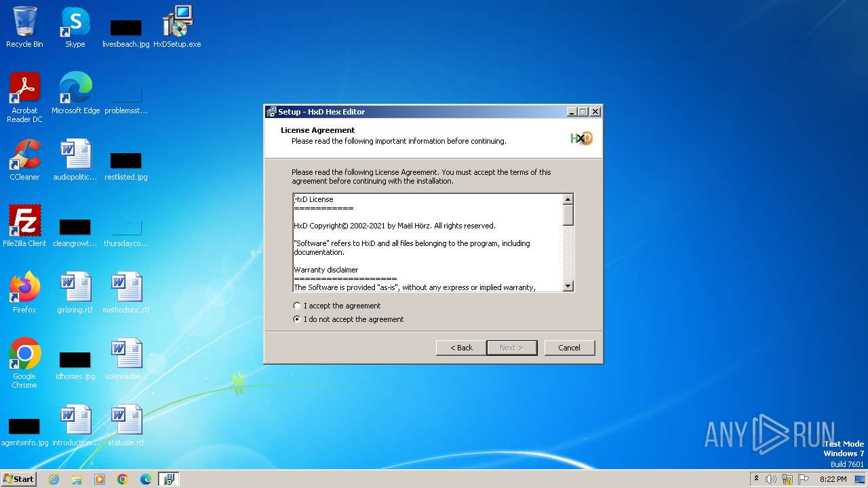Show hidden system tray icons
Screen dimensions: 868x488
756,479
